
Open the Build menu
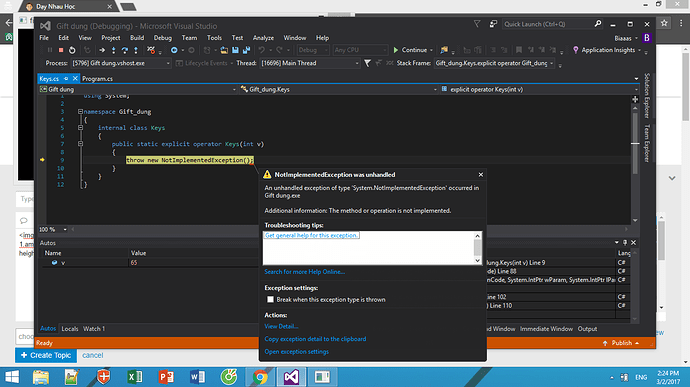coord(137,38)
